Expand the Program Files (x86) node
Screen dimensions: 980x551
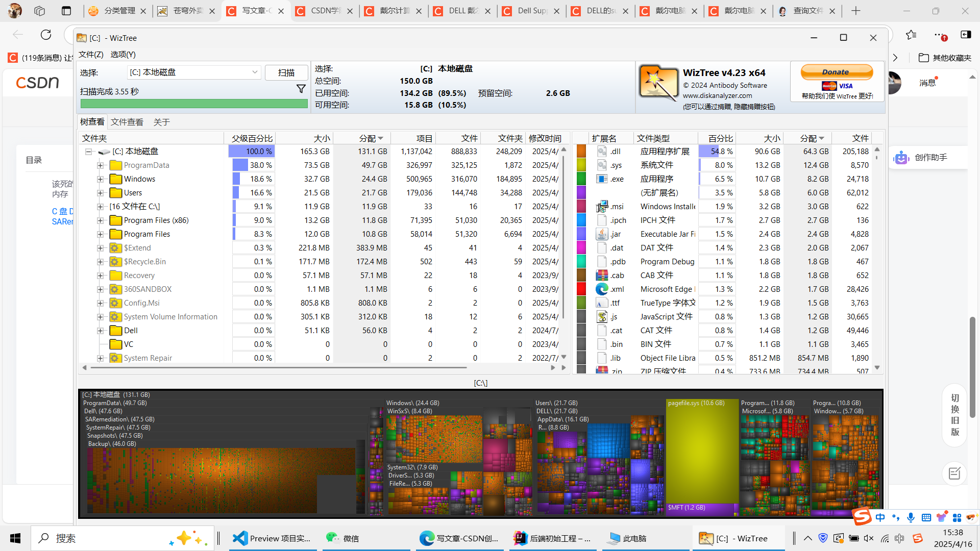coord(101,220)
